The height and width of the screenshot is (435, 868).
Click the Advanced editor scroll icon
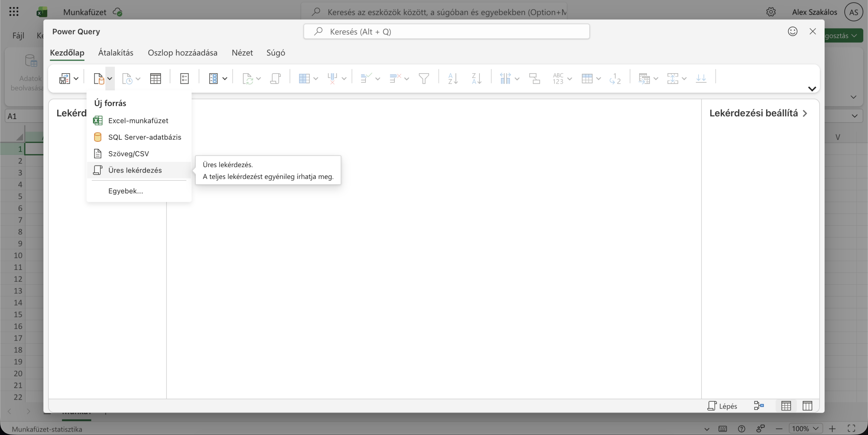[x=275, y=79]
